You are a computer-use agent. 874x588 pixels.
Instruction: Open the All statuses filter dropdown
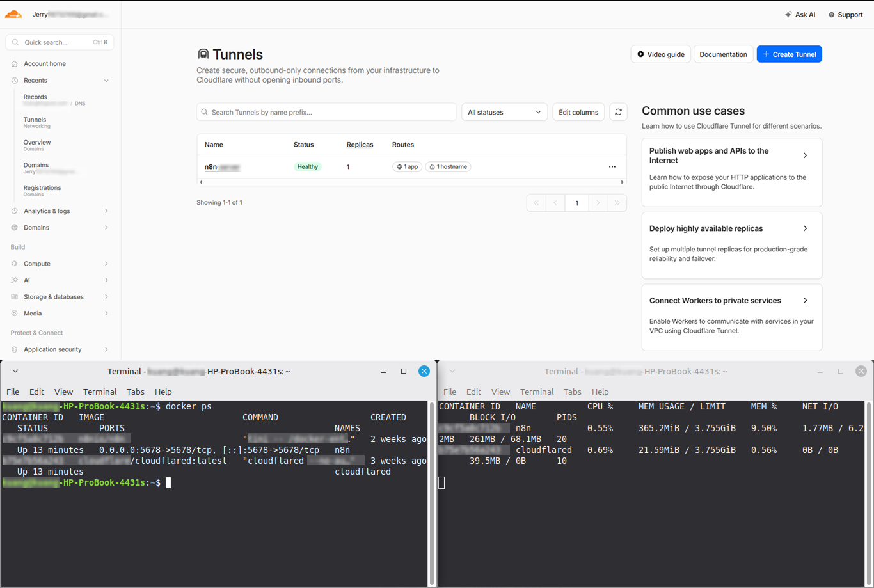(x=505, y=112)
